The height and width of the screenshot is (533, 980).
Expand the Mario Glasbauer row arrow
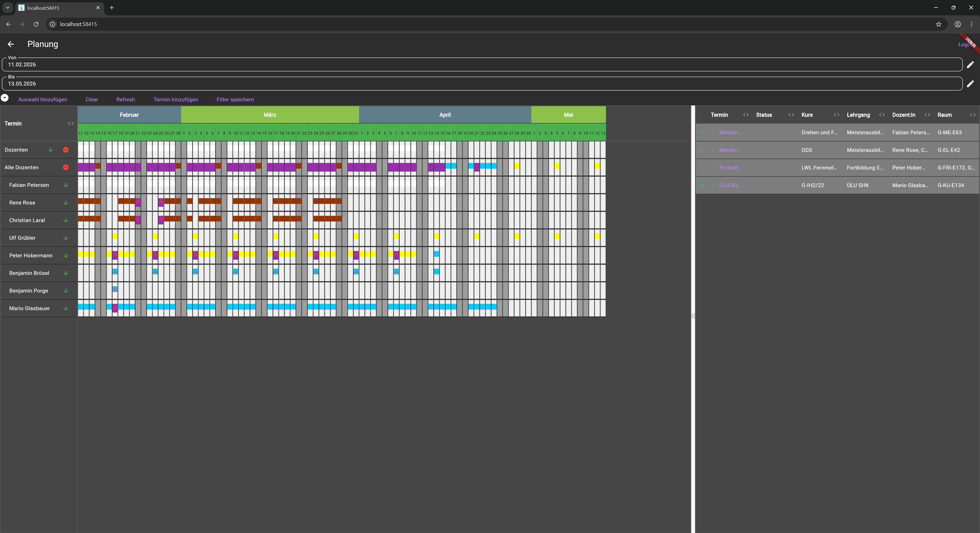[x=66, y=308]
